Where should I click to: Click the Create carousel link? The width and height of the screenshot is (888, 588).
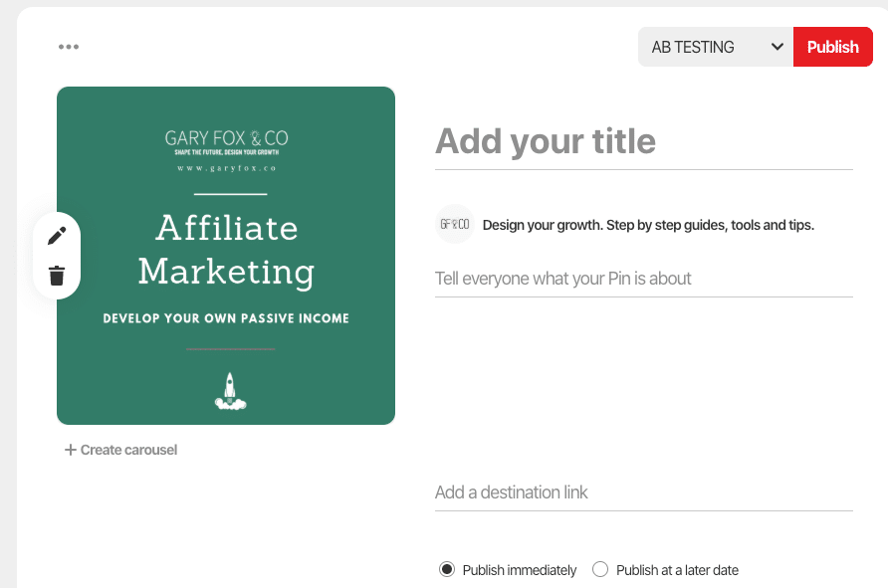pyautogui.click(x=128, y=450)
